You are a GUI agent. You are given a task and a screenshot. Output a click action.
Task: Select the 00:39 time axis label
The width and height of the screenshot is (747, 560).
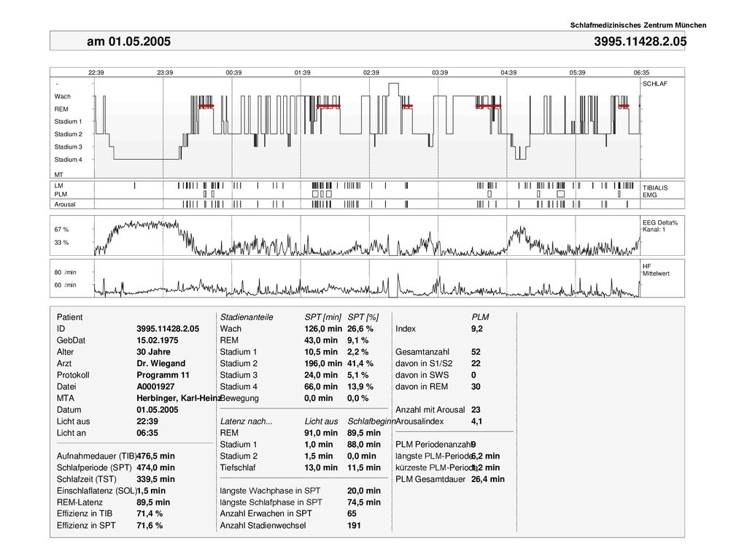[233, 73]
